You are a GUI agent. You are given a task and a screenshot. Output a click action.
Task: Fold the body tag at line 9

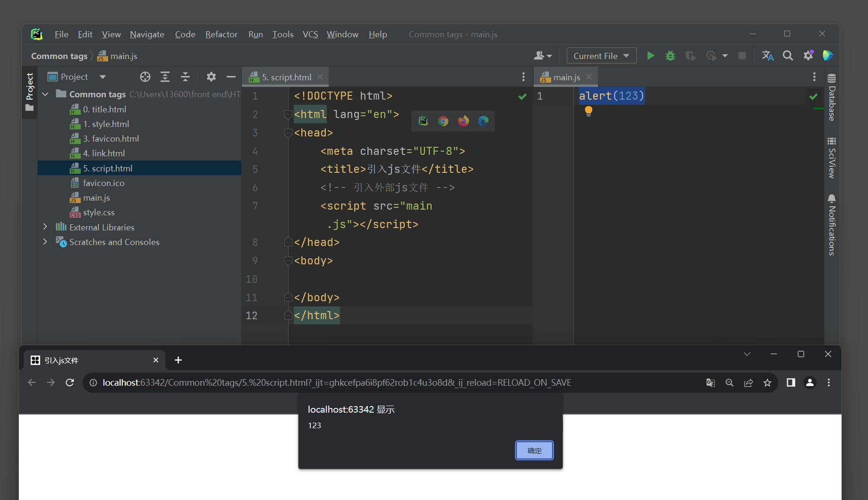[288, 261]
